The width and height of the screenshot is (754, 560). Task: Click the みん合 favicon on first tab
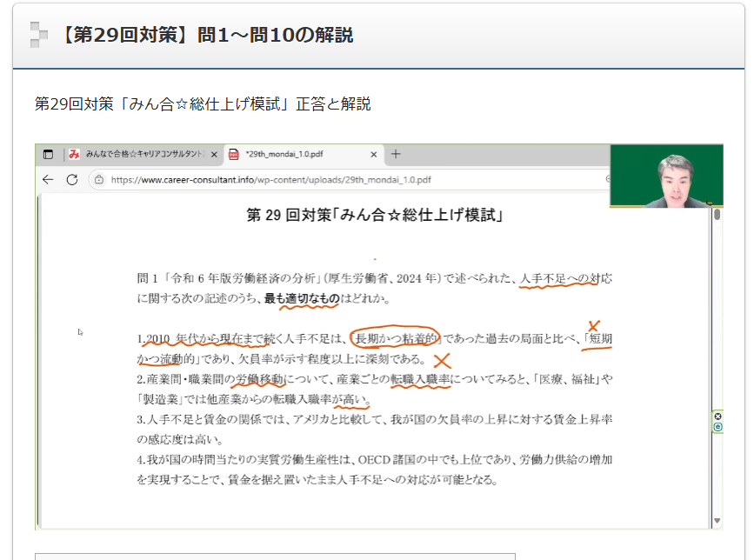pyautogui.click(x=74, y=154)
